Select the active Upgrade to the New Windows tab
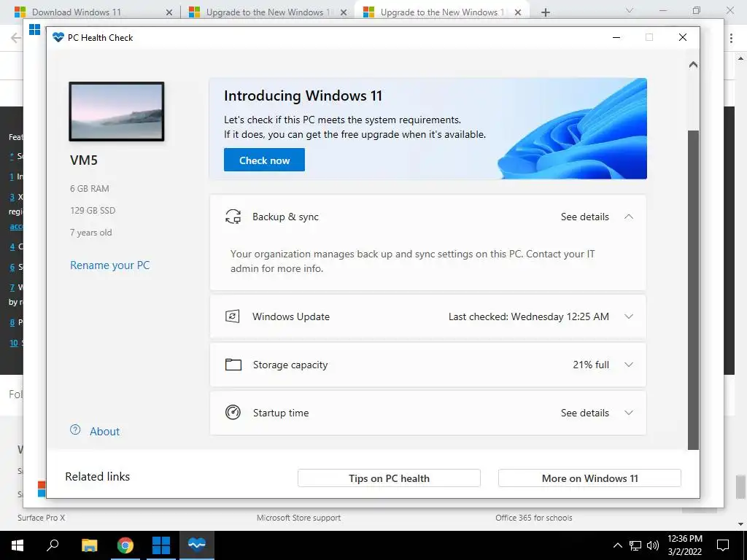Screen dimensions: 747x560 (x=441, y=12)
